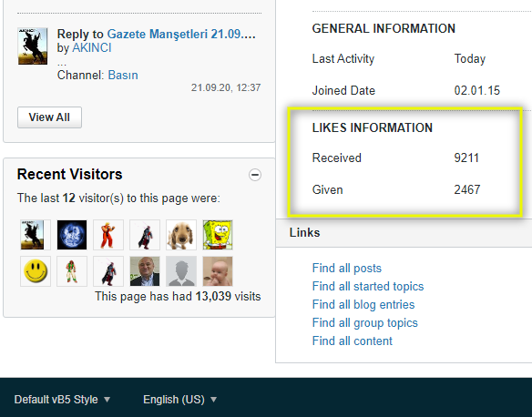Select the Received likes value 9211

tap(466, 158)
